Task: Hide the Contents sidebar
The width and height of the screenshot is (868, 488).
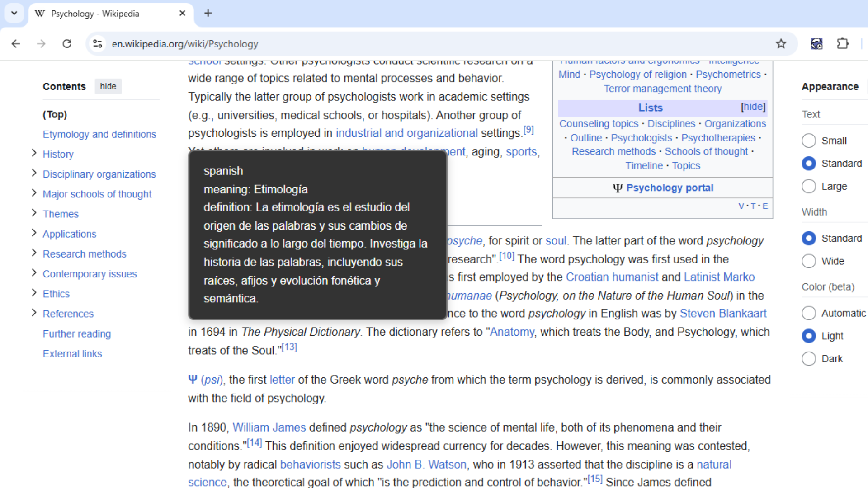Action: tap(108, 86)
